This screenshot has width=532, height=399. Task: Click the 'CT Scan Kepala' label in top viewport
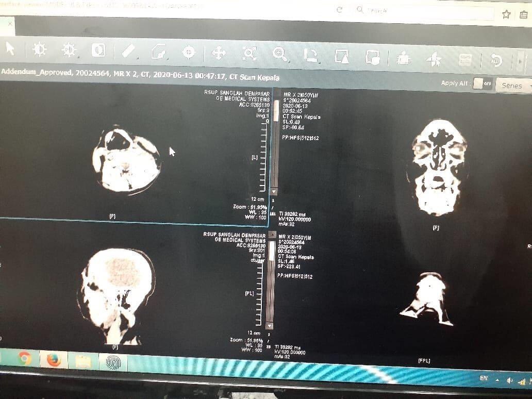tap(302, 117)
